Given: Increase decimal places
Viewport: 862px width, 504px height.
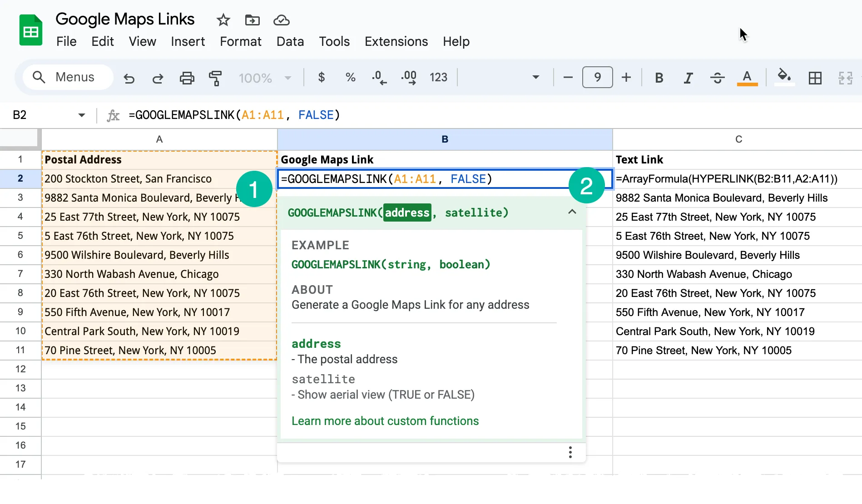Looking at the screenshot, I should pyautogui.click(x=408, y=77).
